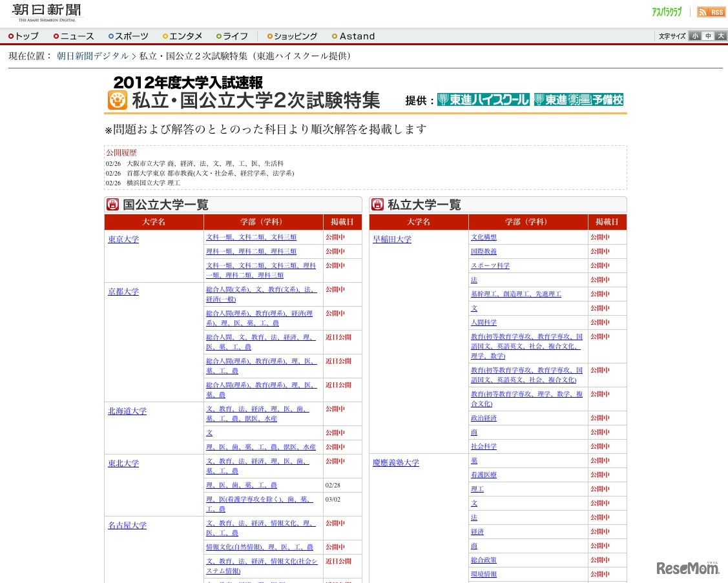Screen dimensions: 728x583
Task: Click the 国公立大学一覧 section header icon
Action: point(112,205)
